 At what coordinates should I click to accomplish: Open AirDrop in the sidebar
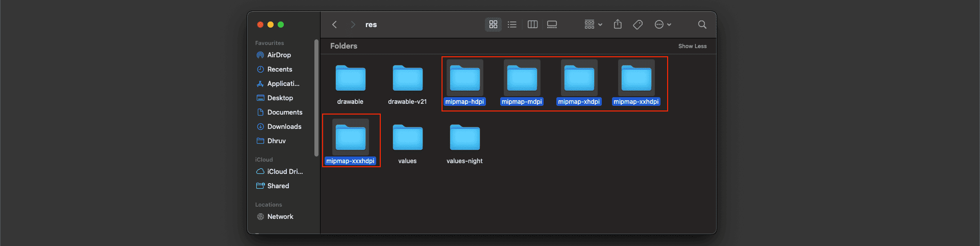click(x=279, y=55)
